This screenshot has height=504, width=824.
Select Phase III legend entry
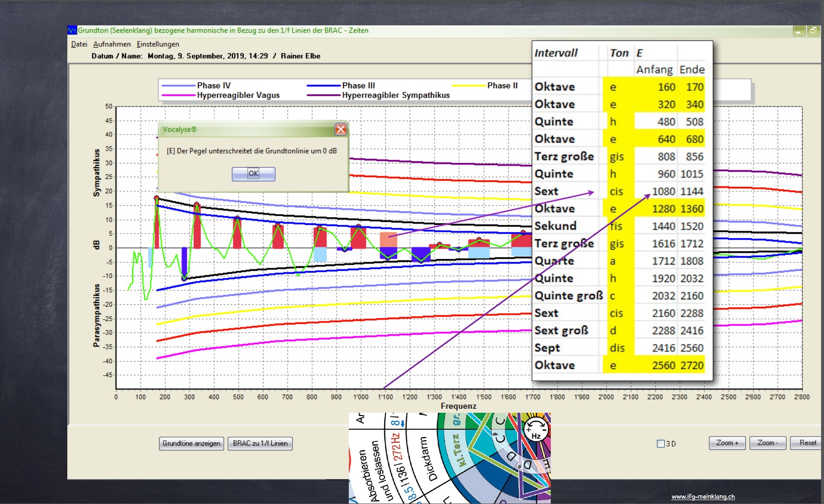pos(341,85)
